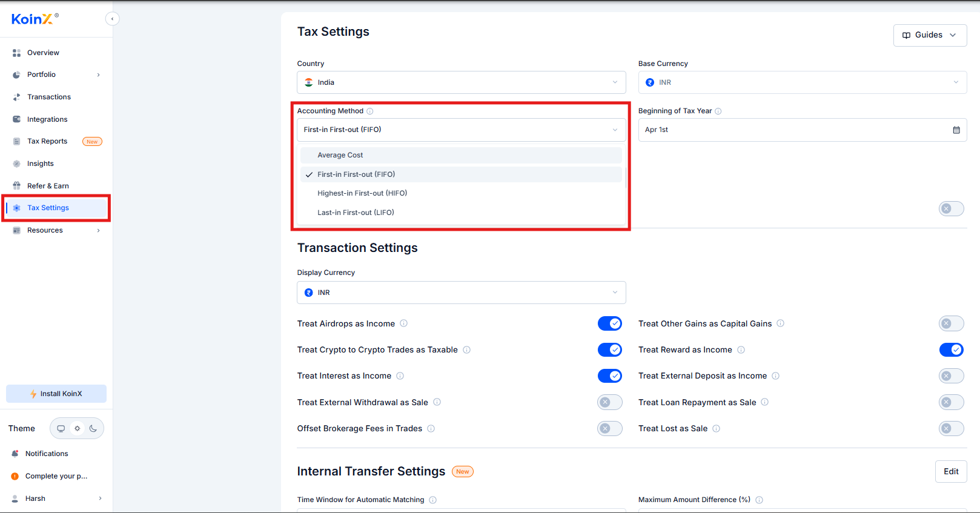Click info icon beside Beginning of Tax Year
Image resolution: width=980 pixels, height=513 pixels.
(x=718, y=111)
